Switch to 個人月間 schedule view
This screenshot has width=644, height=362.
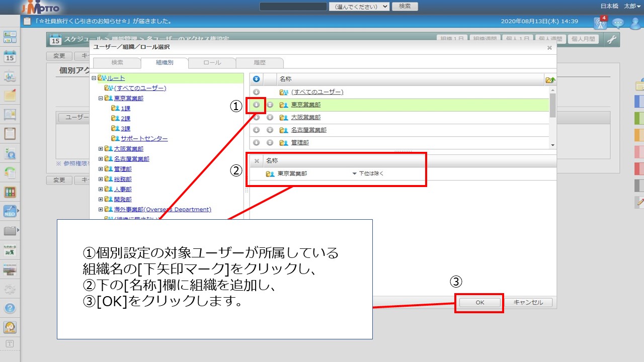tap(584, 39)
